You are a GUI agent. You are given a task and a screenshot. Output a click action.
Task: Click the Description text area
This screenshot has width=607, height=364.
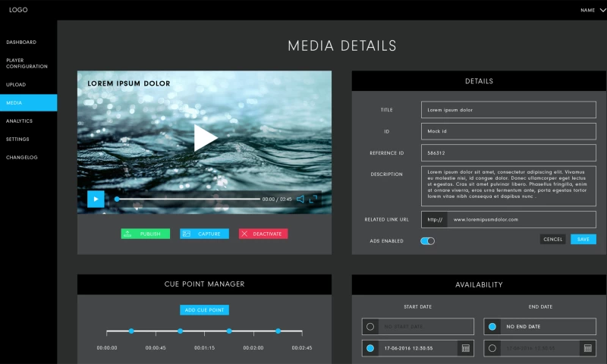pyautogui.click(x=508, y=186)
